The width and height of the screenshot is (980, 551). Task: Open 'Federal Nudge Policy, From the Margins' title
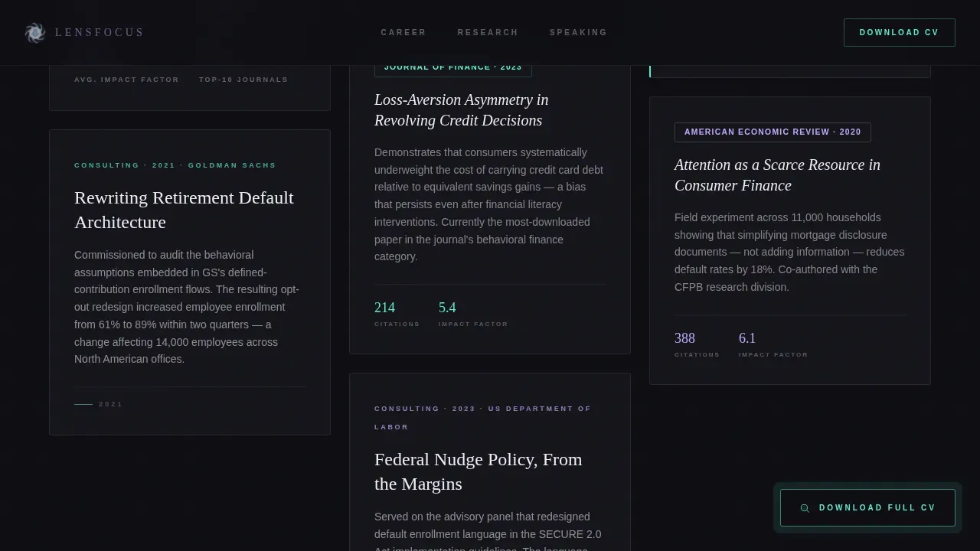(x=478, y=471)
